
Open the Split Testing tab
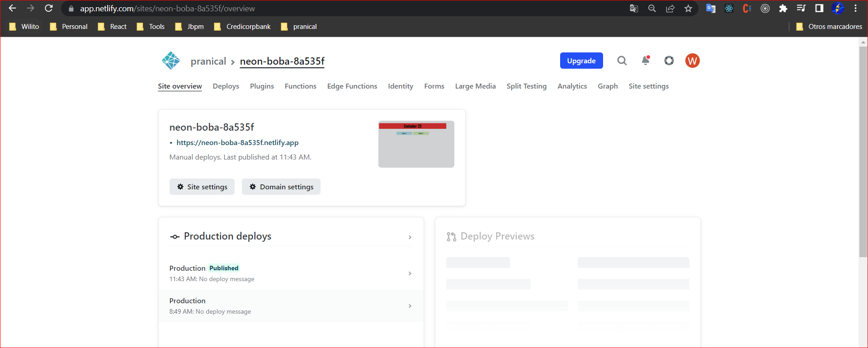527,86
